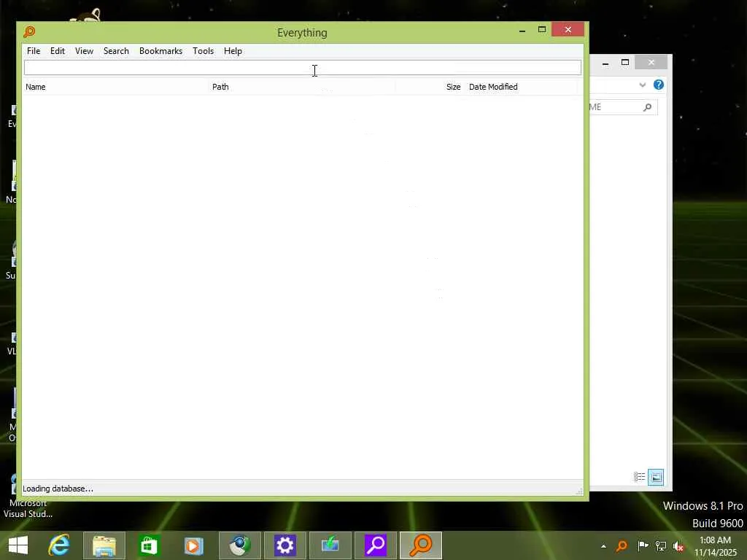Open File Explorer from the taskbar
Image resolution: width=747 pixels, height=560 pixels.
(104, 545)
